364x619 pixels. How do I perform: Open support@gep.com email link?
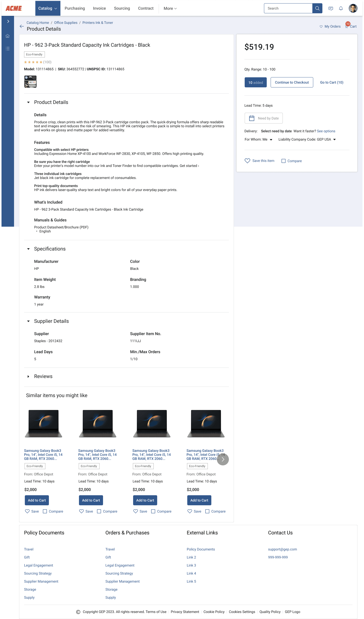pos(283,549)
